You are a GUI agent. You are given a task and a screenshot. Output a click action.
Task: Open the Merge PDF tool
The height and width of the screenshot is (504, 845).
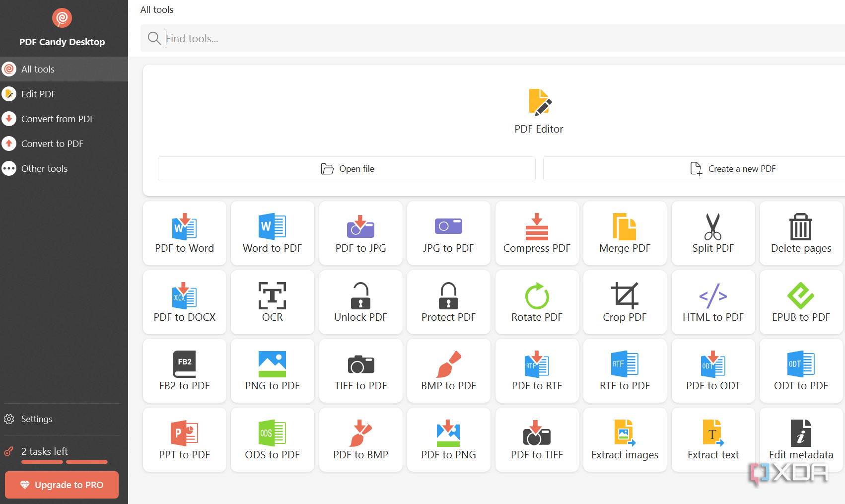tap(625, 233)
